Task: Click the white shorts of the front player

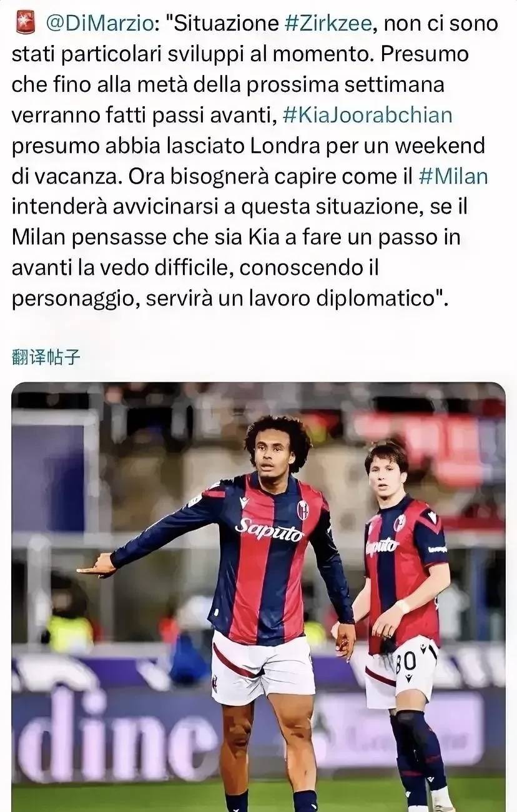Action: (262, 666)
